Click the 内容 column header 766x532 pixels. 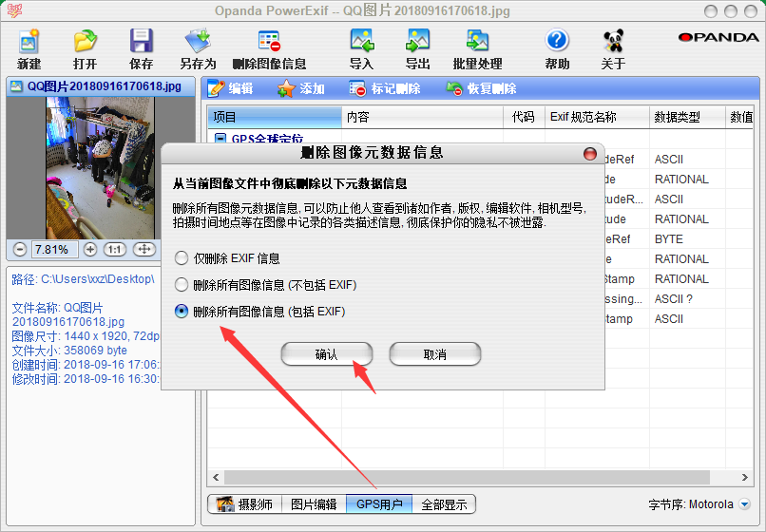[x=423, y=117]
